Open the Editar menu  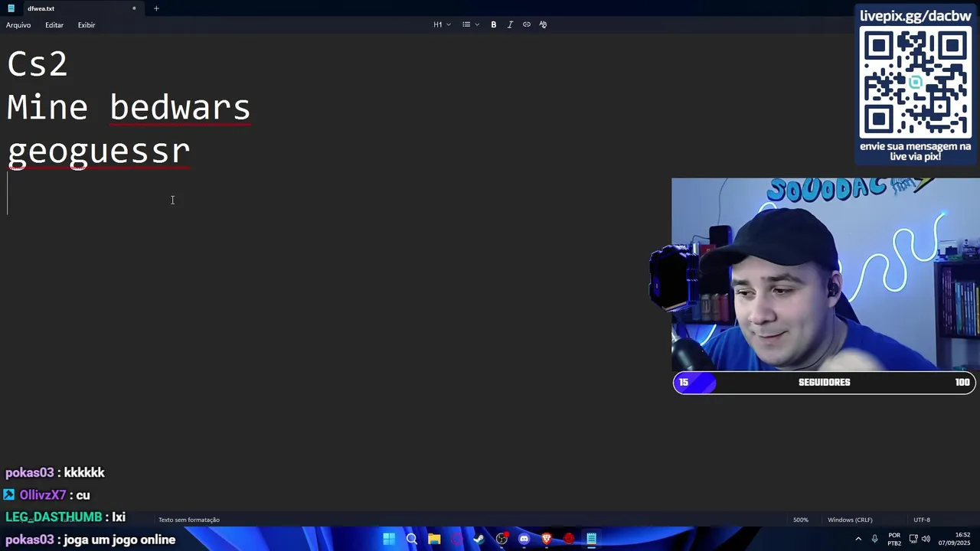54,25
